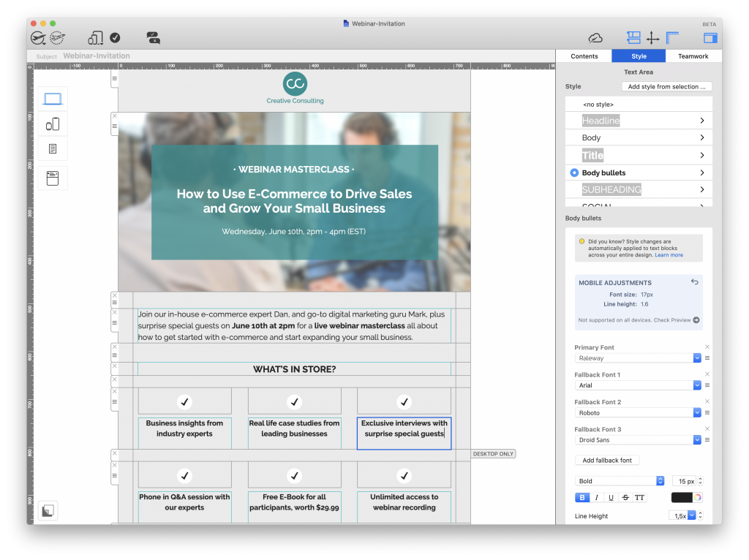Open the inbox preview icon in sidebar

tap(53, 178)
